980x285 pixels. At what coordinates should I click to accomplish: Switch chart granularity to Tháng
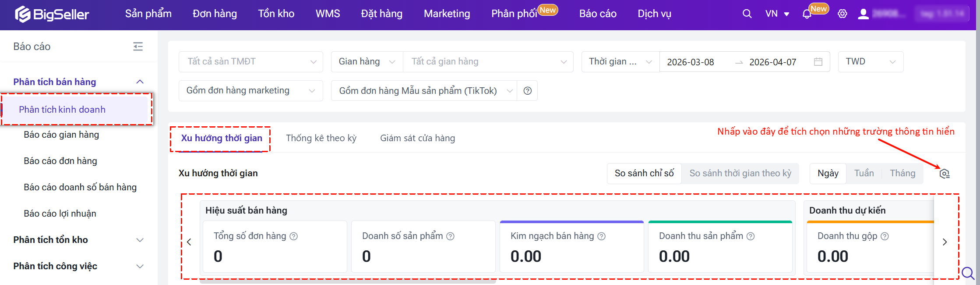coord(902,173)
